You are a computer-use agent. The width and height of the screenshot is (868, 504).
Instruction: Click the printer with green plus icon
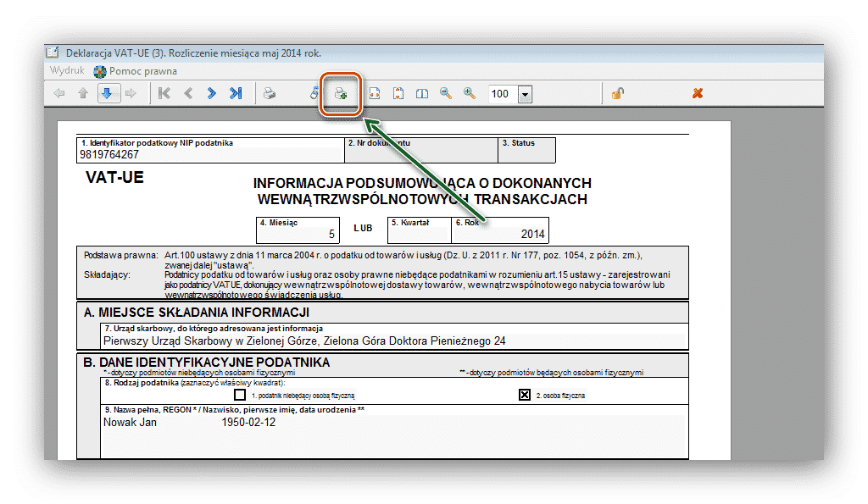341,93
